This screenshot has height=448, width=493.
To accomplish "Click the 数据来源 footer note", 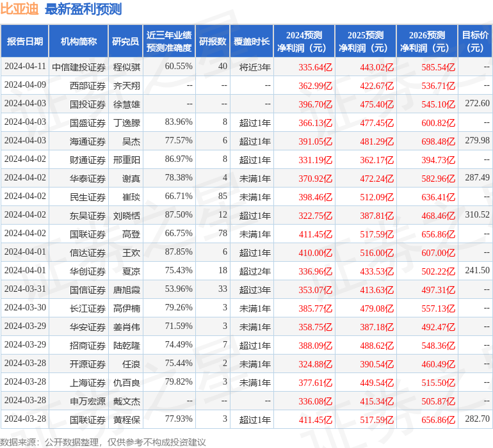I will coord(103,442).
